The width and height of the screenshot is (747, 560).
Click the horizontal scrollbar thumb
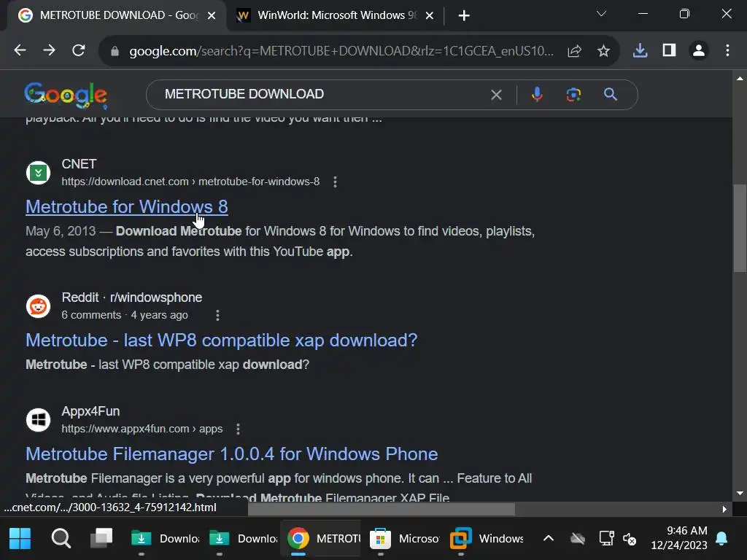click(382, 509)
